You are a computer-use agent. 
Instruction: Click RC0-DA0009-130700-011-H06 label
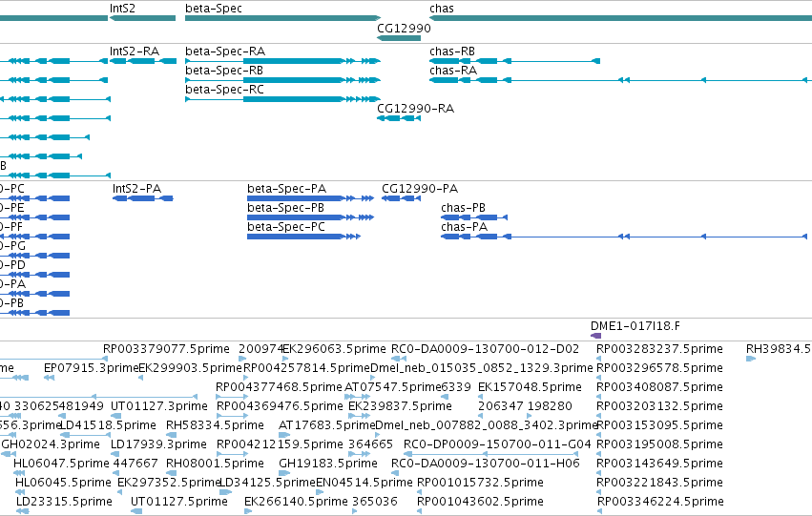pyautogui.click(x=486, y=464)
